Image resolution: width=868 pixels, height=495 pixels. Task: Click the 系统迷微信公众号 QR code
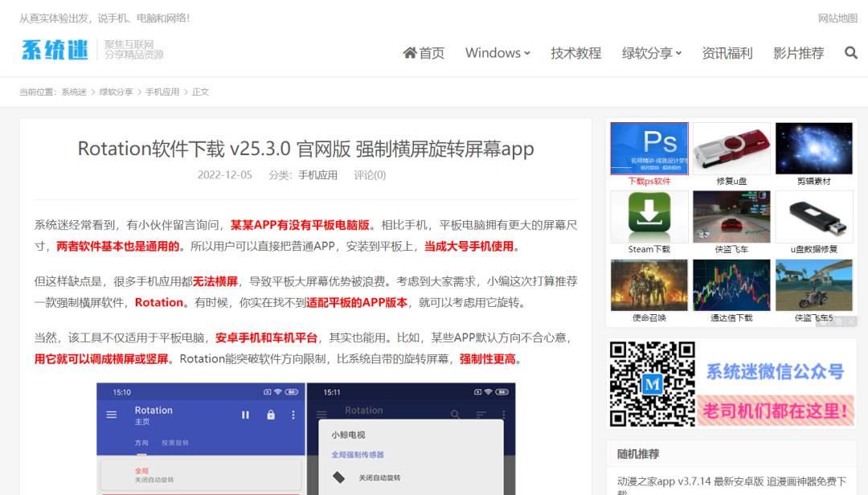coord(651,383)
